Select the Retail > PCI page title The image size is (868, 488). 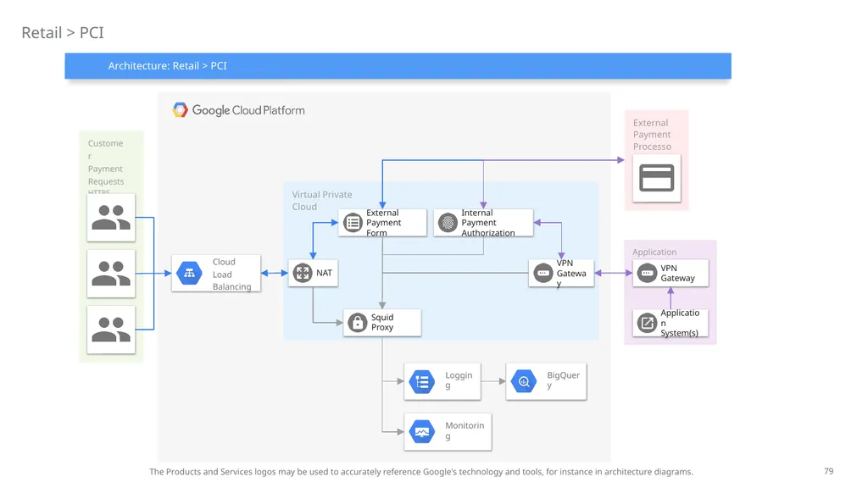pyautogui.click(x=63, y=33)
